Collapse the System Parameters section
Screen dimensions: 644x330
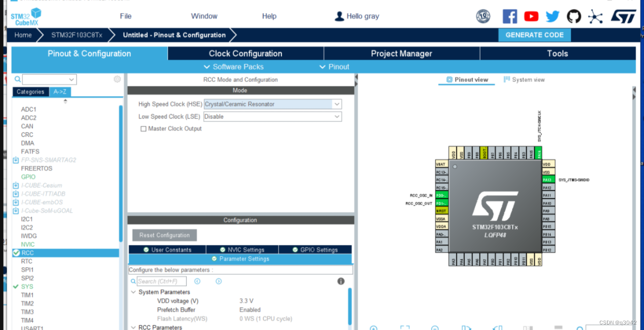click(x=134, y=292)
